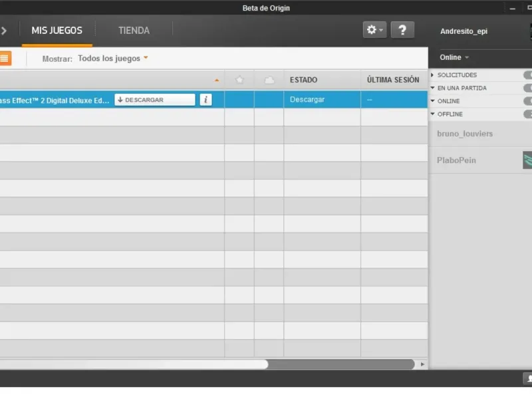
Task: Open the TIENDA tab
Action: tap(134, 31)
